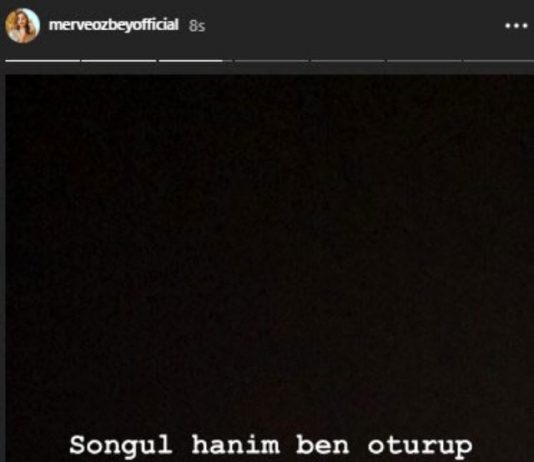Click the 8s story timestamp
Image resolution: width=534 pixels, height=462 pixels.
(x=197, y=26)
